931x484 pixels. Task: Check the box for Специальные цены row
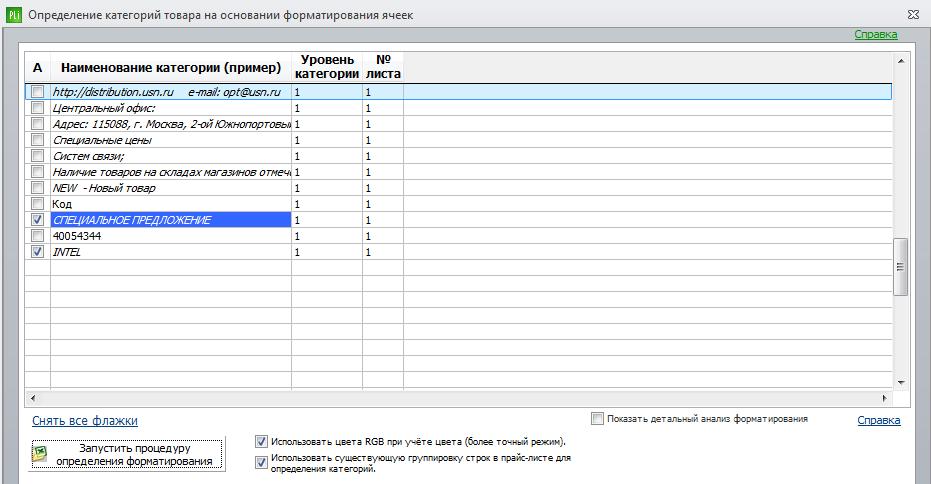point(37,140)
